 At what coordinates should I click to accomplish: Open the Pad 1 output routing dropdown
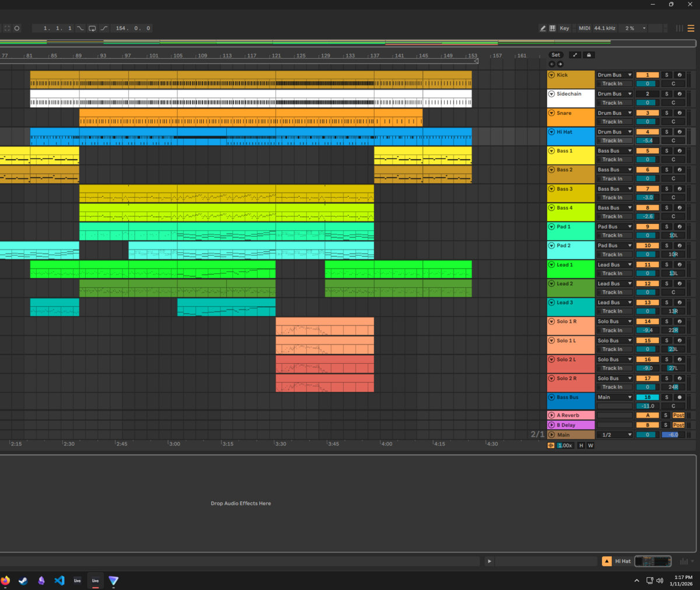614,227
